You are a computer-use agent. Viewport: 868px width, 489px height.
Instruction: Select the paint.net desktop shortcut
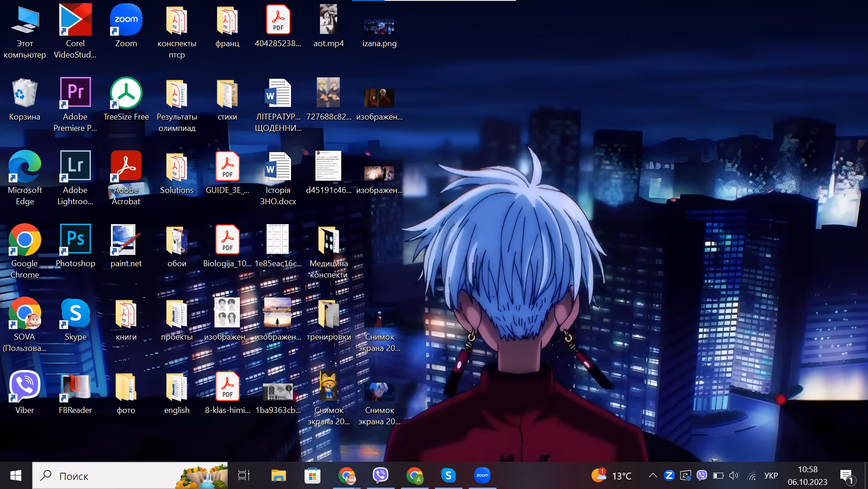coord(126,246)
